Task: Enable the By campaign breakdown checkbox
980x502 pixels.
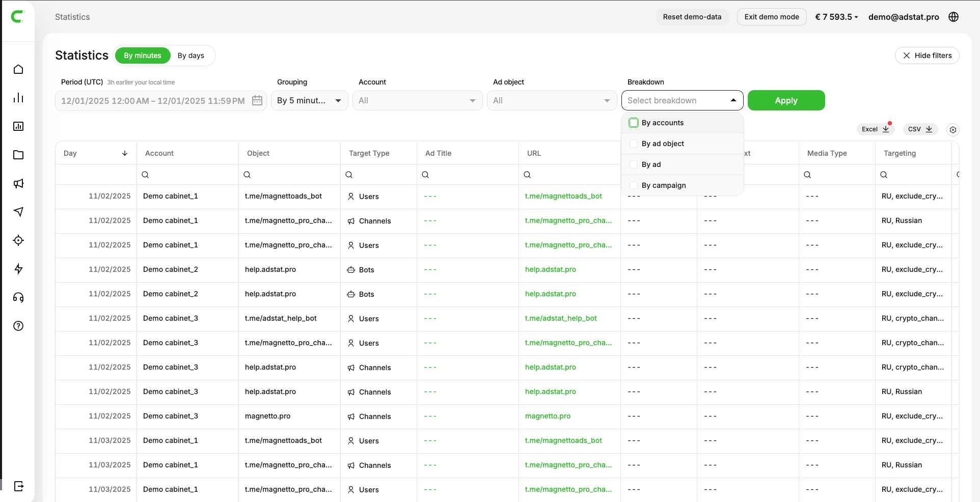Action: (634, 185)
